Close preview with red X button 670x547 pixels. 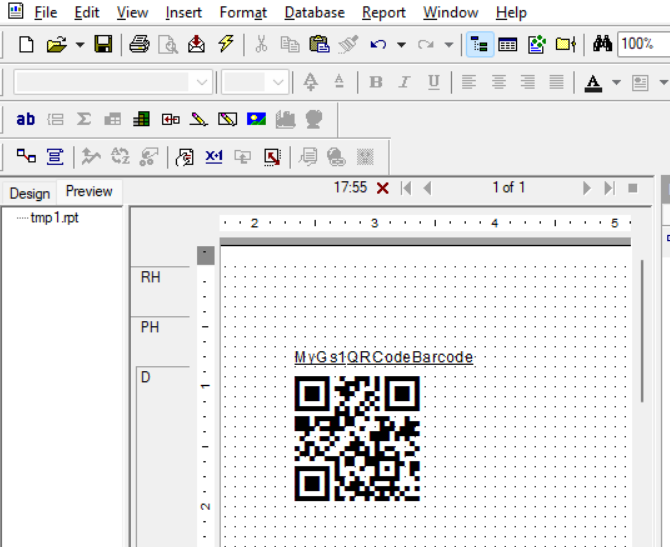(x=382, y=188)
